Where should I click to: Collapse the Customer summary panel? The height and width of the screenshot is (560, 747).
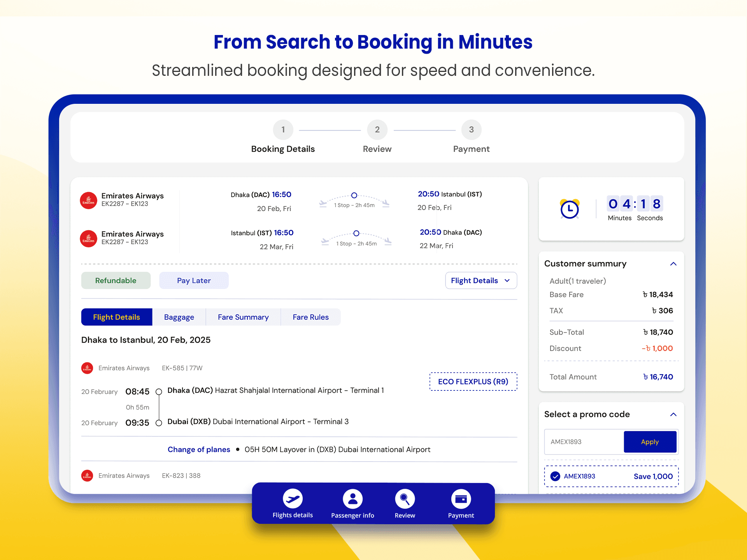coord(673,264)
